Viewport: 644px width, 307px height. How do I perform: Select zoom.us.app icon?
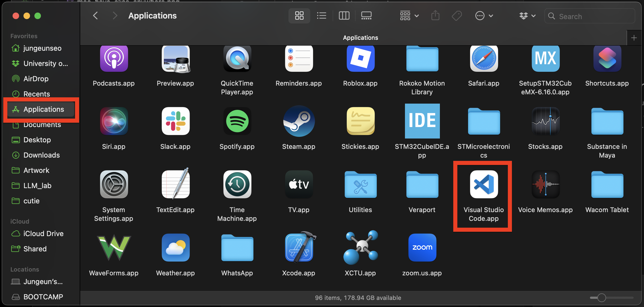(x=422, y=248)
